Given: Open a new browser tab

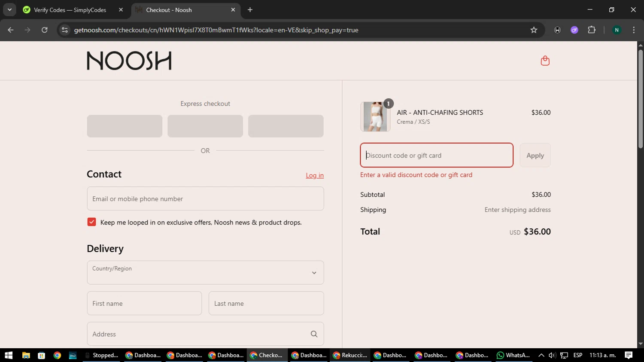Looking at the screenshot, I should pyautogui.click(x=250, y=10).
